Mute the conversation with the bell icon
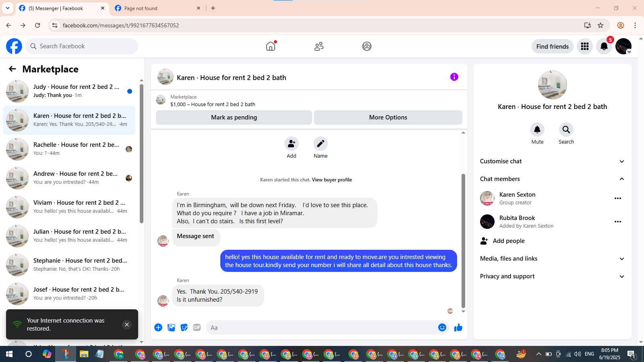This screenshot has height=362, width=644. (x=537, y=130)
